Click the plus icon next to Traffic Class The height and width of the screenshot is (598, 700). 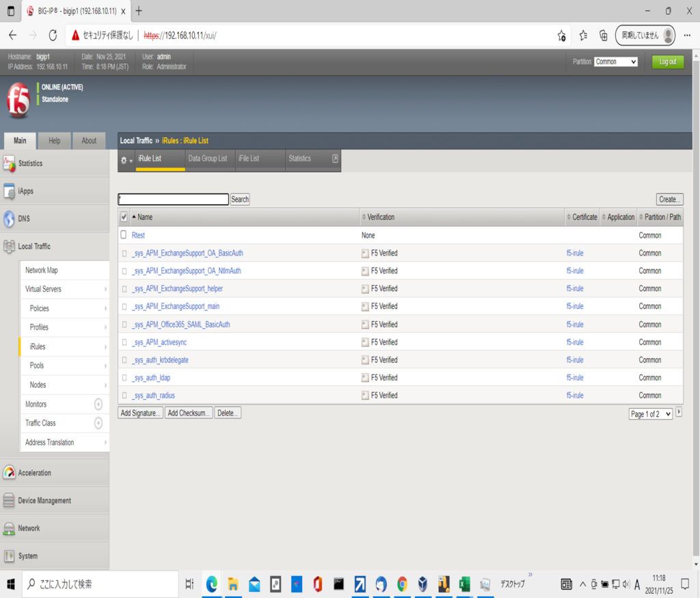pos(98,424)
